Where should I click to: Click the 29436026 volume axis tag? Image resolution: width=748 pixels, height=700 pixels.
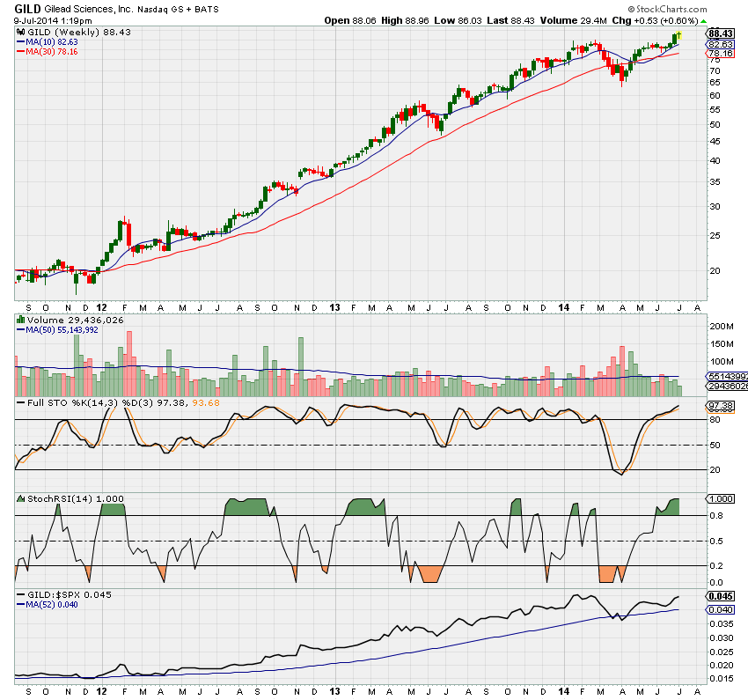[727, 386]
